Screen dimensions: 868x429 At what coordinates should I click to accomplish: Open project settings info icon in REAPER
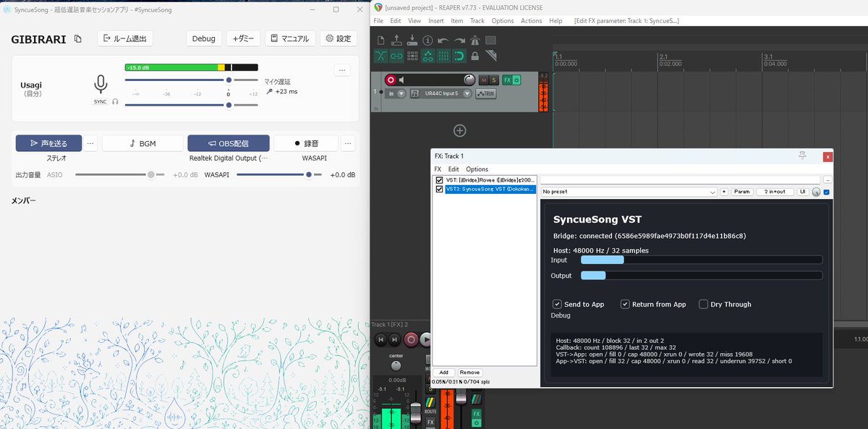click(427, 41)
